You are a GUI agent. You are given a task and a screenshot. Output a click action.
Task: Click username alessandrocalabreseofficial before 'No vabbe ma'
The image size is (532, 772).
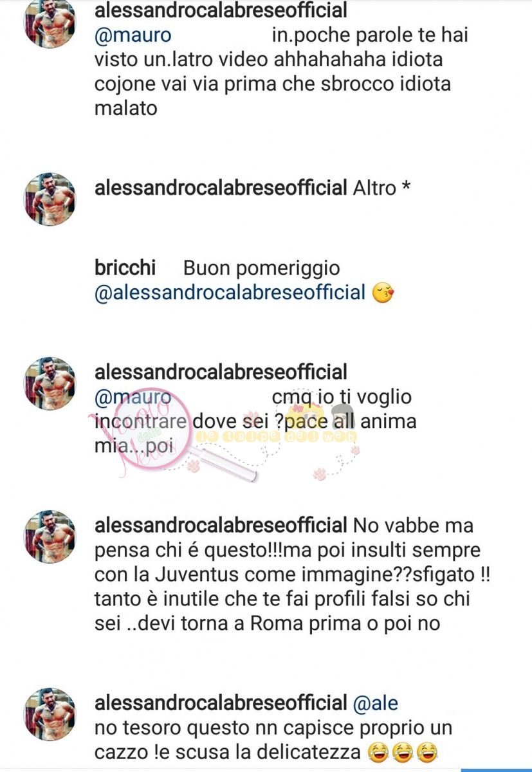(x=221, y=526)
